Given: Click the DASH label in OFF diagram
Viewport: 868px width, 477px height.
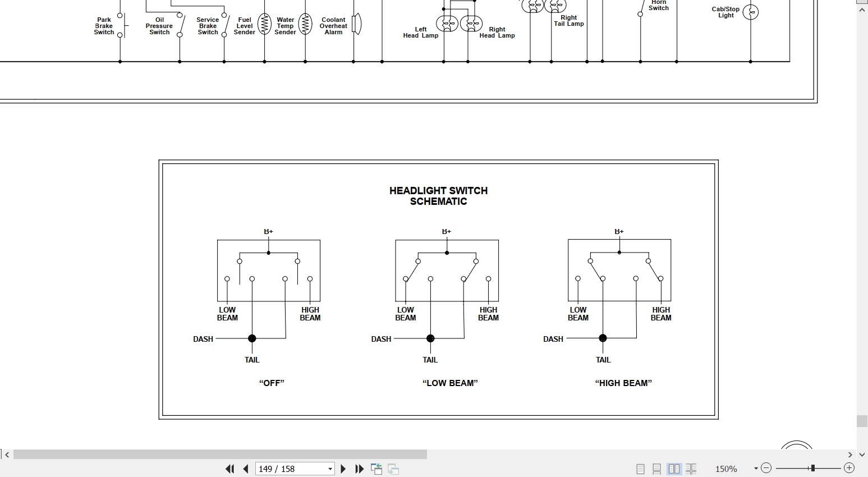Looking at the screenshot, I should [x=203, y=339].
